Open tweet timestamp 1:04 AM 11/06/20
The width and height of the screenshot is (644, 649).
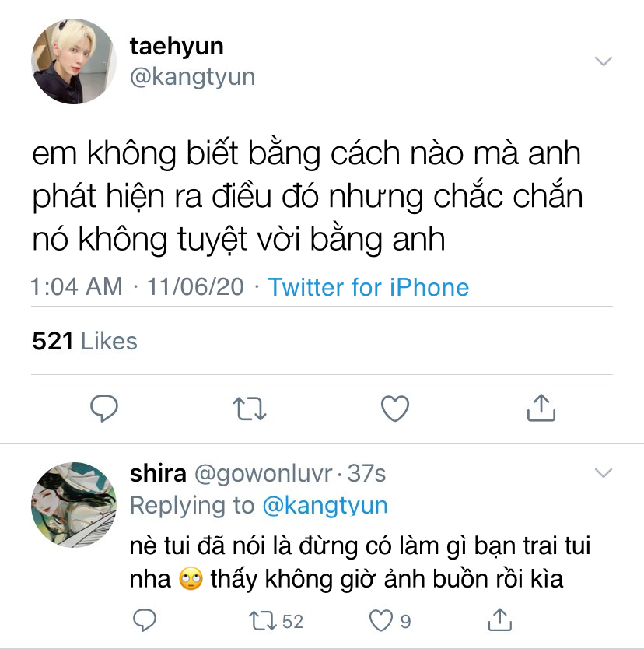point(138,286)
